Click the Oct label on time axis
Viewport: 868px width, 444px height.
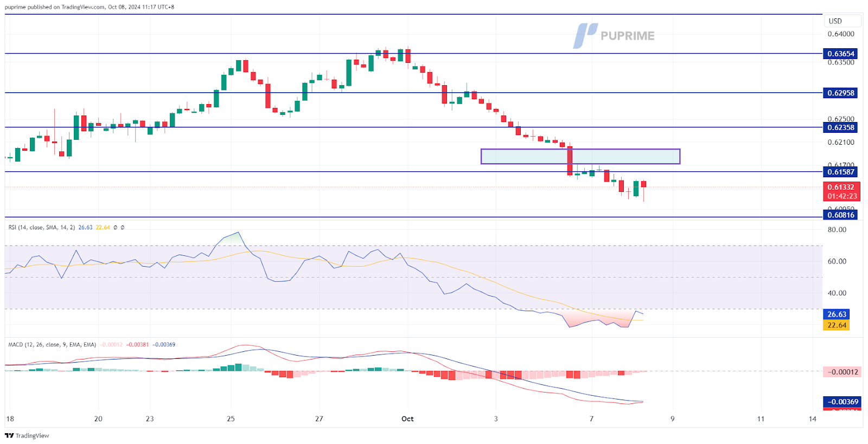[407, 419]
